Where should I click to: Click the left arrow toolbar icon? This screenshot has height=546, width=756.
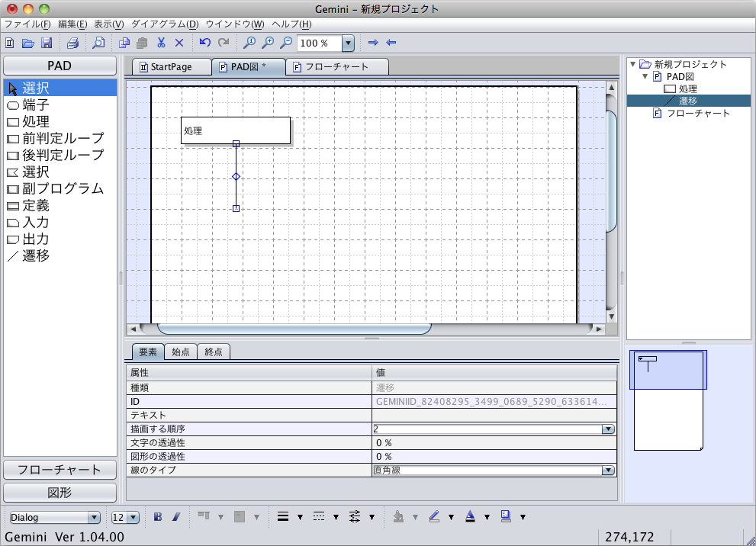coord(391,43)
